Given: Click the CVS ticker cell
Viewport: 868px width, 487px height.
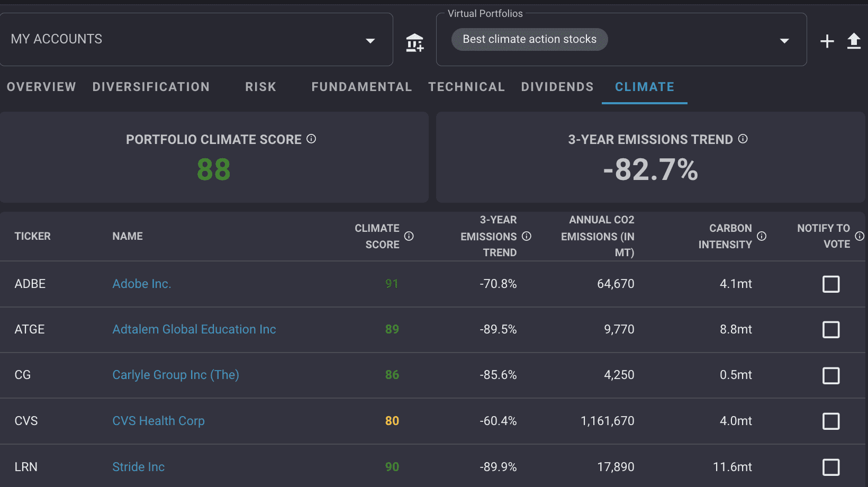Looking at the screenshot, I should coord(26,421).
